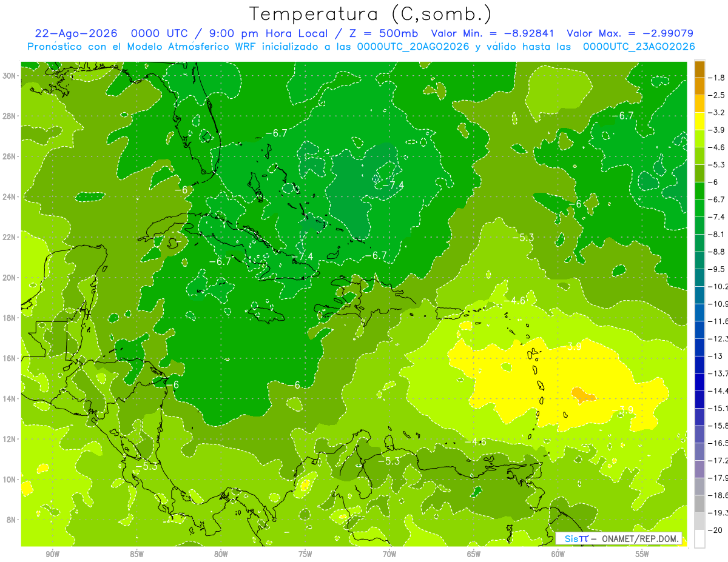
Task: Click the -2.5 value on the color legend
Action: (x=716, y=95)
